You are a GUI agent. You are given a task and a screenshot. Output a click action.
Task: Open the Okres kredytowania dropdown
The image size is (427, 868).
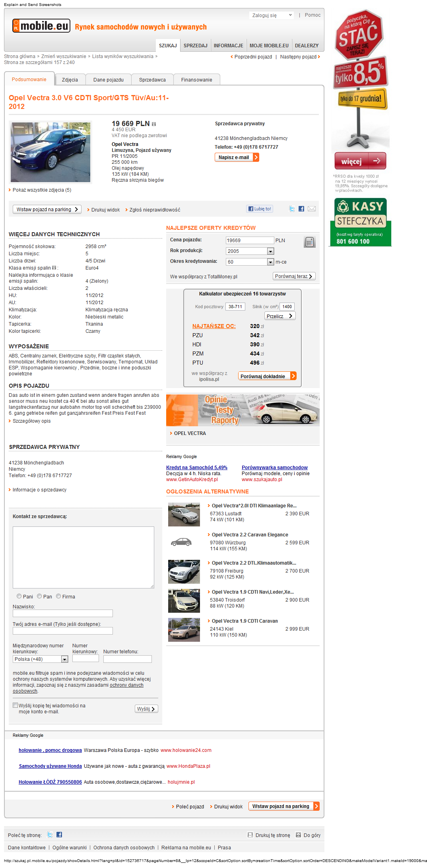[250, 262]
